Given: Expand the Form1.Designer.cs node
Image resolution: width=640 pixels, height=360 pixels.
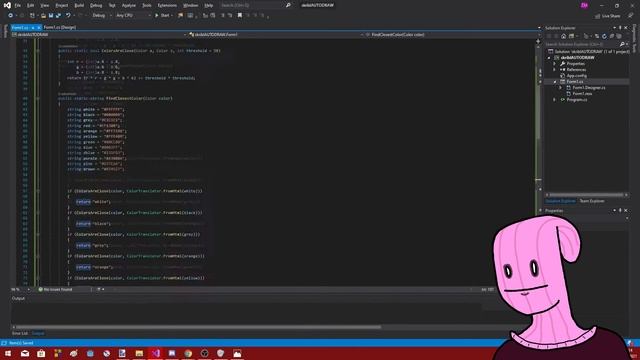Looking at the screenshot, I should [560, 88].
